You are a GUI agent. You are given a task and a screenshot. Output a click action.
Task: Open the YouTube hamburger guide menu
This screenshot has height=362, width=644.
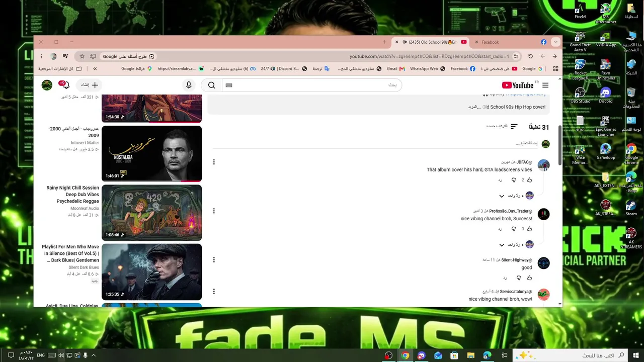coord(545,85)
